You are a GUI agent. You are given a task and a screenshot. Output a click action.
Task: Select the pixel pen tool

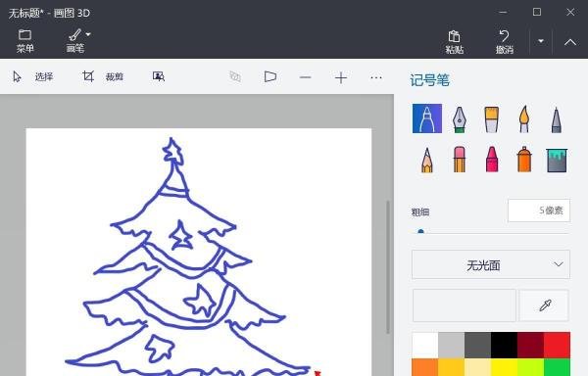(557, 119)
